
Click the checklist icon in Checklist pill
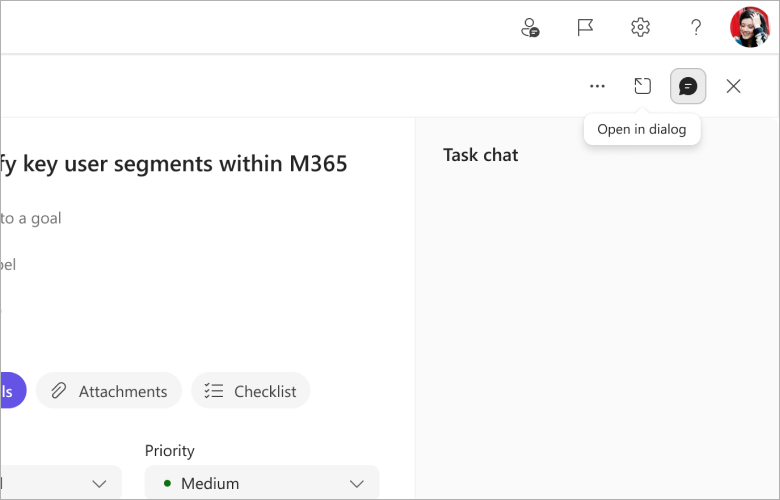point(214,391)
